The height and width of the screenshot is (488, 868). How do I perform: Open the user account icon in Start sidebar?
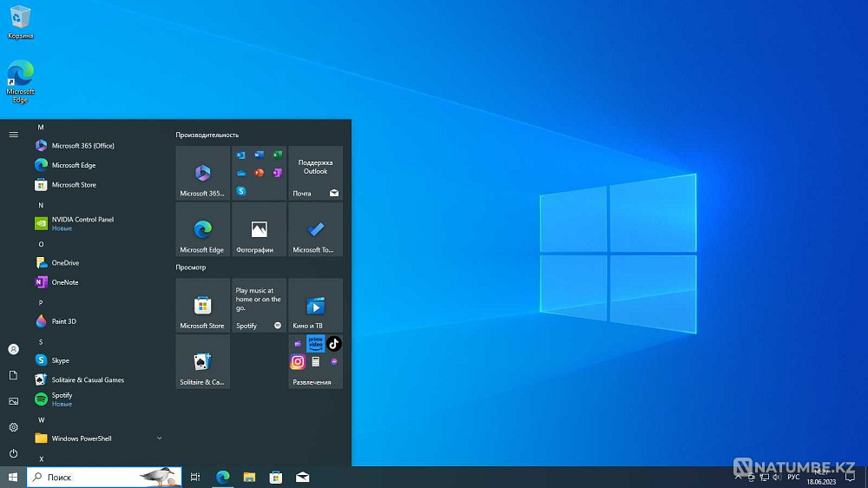click(13, 350)
